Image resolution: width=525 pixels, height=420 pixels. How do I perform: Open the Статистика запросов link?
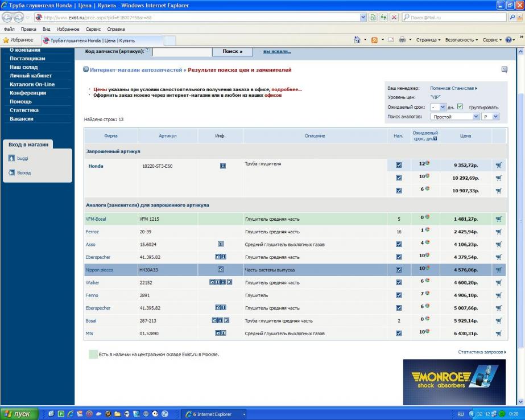pyautogui.click(x=482, y=352)
